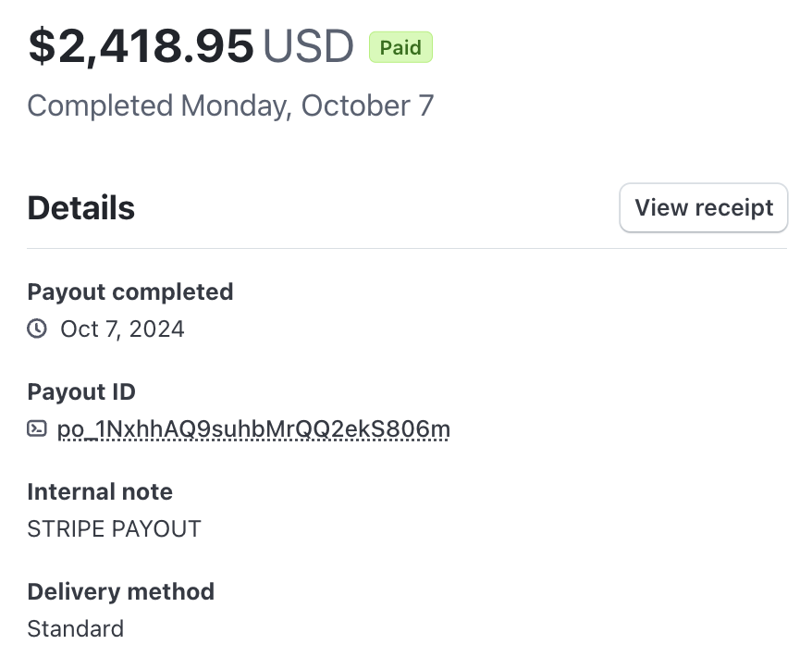
Task: Click the divider line under Details
Action: (x=407, y=248)
